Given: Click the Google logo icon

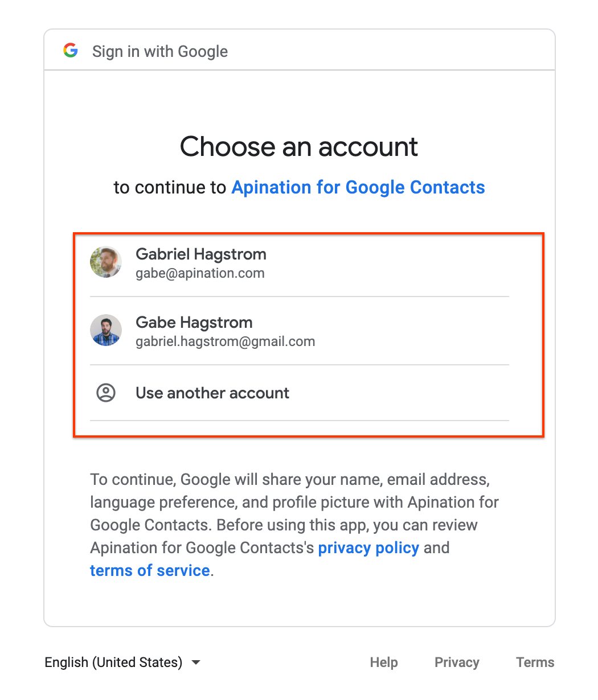Looking at the screenshot, I should point(71,51).
